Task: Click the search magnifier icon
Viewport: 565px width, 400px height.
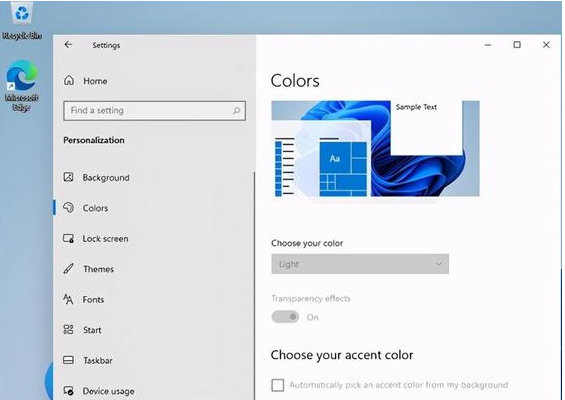Action: 236,110
